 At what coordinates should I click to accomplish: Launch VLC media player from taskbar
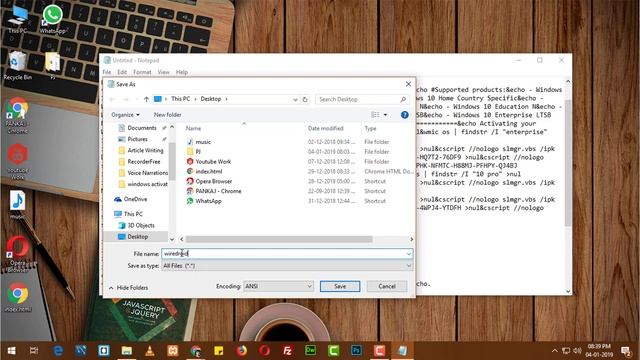pos(150,351)
